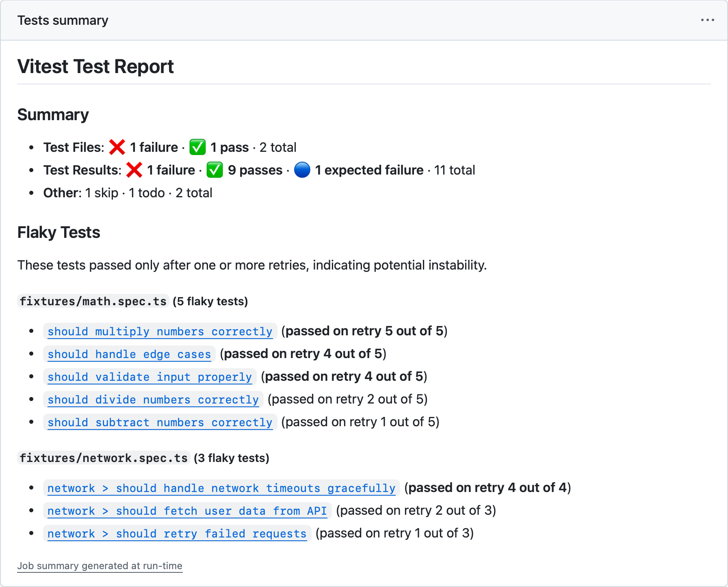The width and height of the screenshot is (728, 587).
Task: Click the green check next to 9 passes
Action: (214, 170)
